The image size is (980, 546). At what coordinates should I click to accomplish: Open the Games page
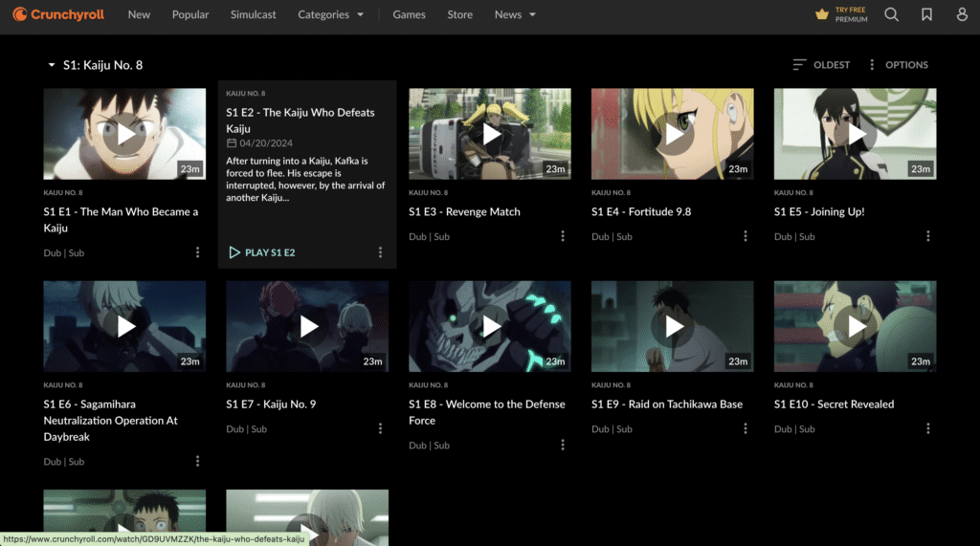[409, 14]
